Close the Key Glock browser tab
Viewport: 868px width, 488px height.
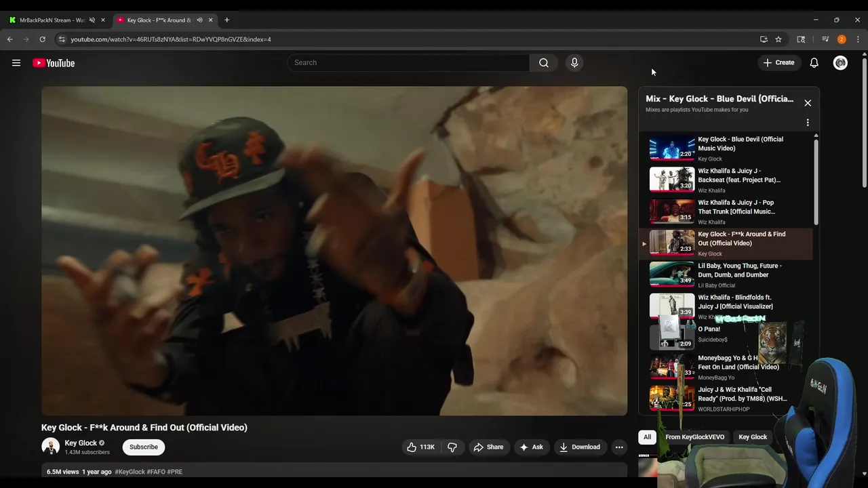coord(211,20)
